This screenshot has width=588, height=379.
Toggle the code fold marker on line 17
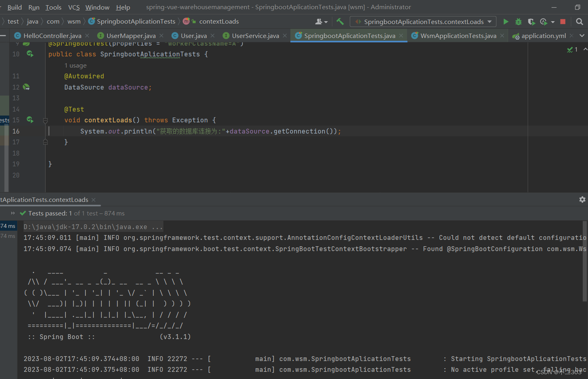(45, 142)
